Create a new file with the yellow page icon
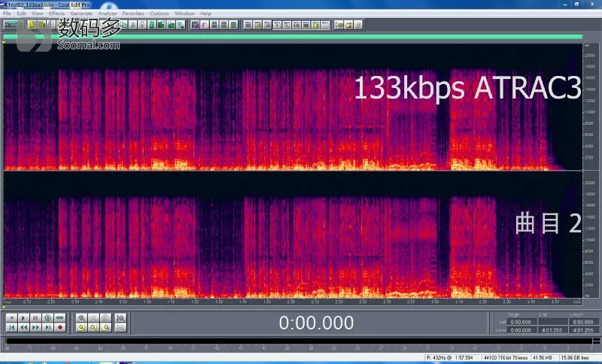This screenshot has width=602, height=364. click(x=32, y=25)
